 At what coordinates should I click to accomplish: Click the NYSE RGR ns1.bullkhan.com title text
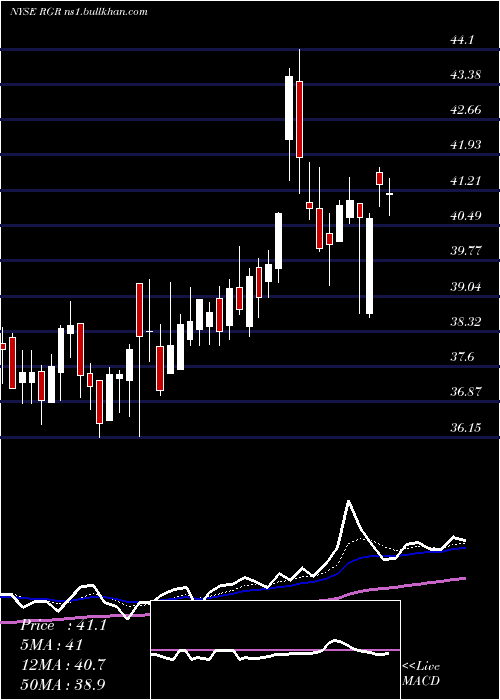click(79, 12)
